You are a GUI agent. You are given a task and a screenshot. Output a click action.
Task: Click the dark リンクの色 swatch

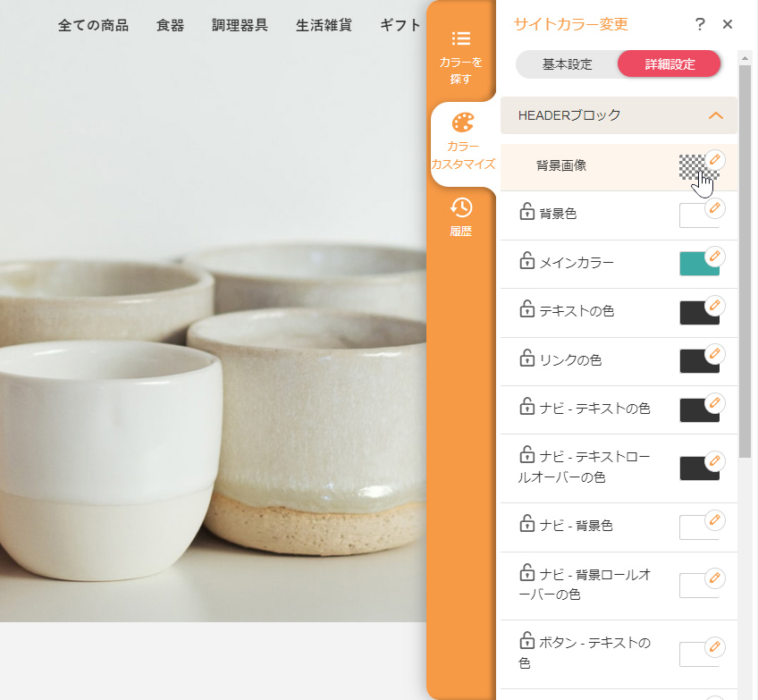(696, 362)
